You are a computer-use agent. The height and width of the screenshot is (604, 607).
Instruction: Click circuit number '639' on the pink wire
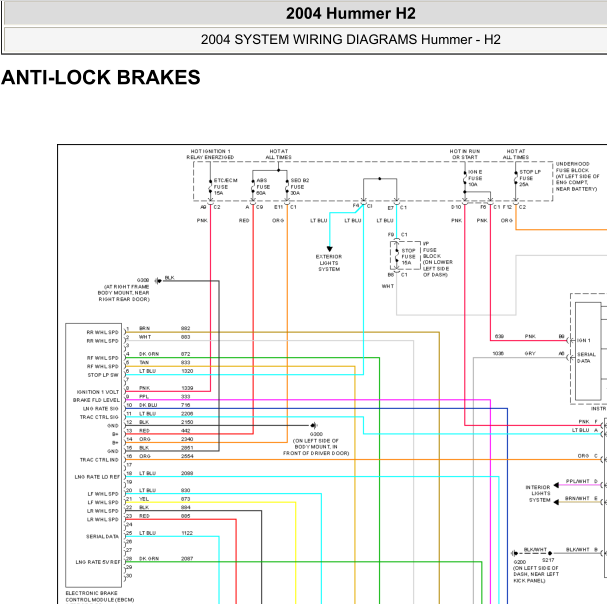pyautogui.click(x=499, y=336)
